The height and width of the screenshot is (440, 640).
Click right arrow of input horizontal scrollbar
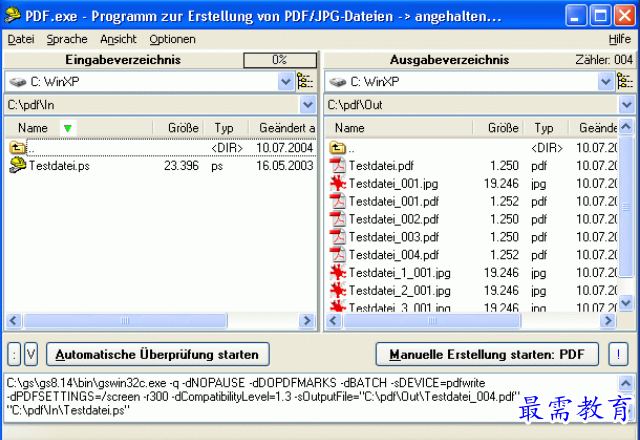tap(307, 321)
